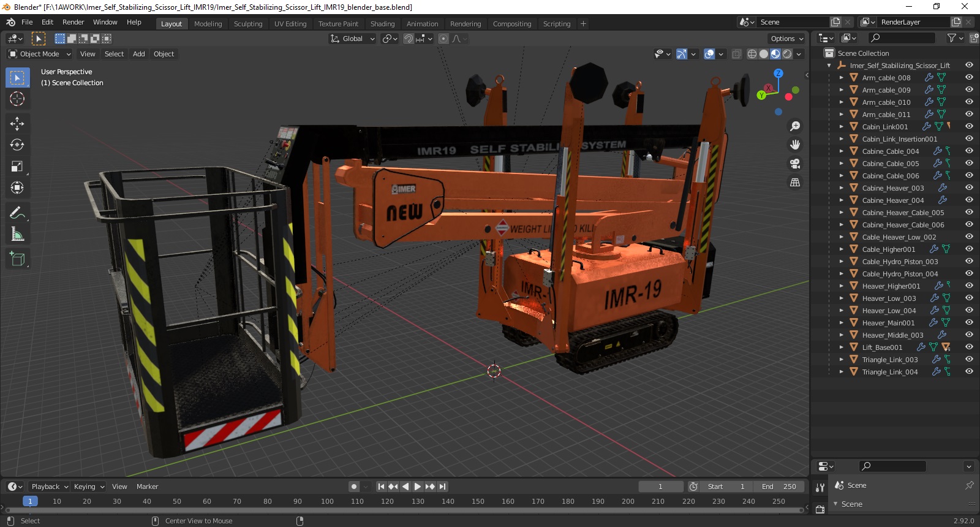This screenshot has height=527, width=980.
Task: Open the viewport Add menu
Action: click(x=139, y=54)
